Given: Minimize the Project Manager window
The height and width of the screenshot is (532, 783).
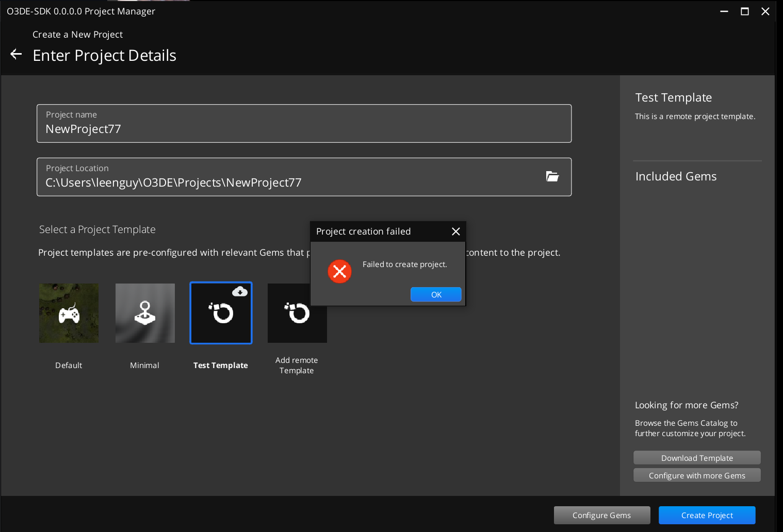Looking at the screenshot, I should click(724, 11).
